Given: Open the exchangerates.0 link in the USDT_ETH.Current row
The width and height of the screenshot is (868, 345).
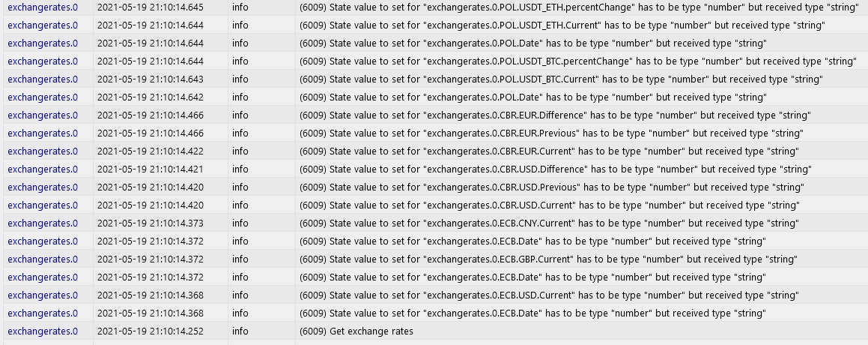Looking at the screenshot, I should pyautogui.click(x=43, y=25).
